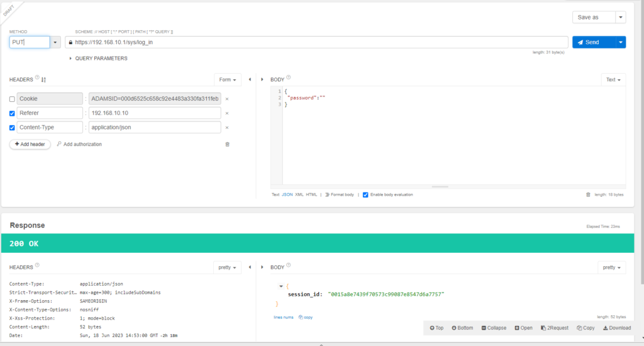This screenshot has width=644, height=346.
Task: Click the Referer value field 192.168.10.10
Action: [x=155, y=113]
